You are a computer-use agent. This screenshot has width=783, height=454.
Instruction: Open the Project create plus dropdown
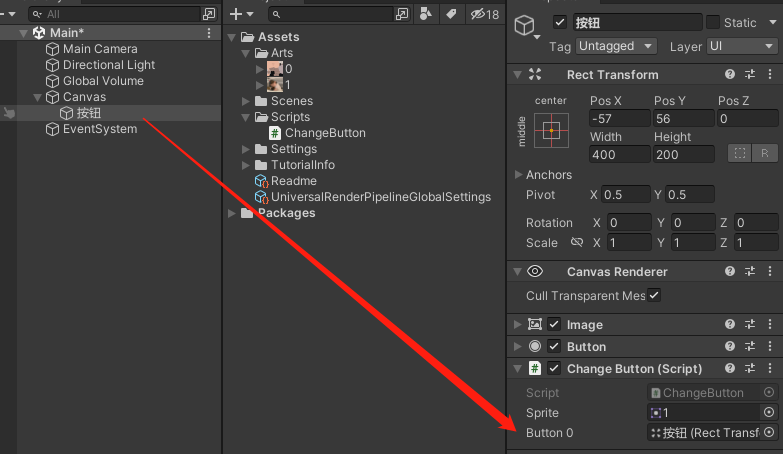click(242, 14)
